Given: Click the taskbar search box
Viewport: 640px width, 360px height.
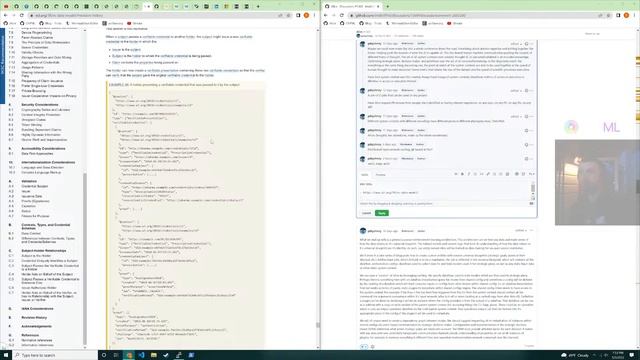Looking at the screenshot, I should [x=55, y=355].
